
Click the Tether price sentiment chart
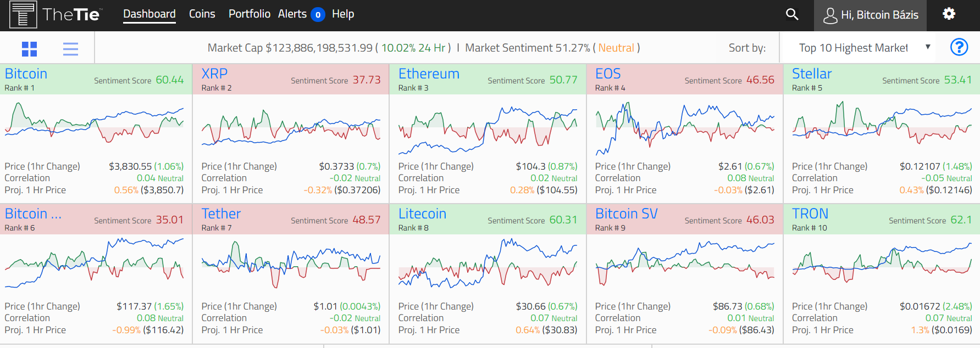[x=291, y=265]
